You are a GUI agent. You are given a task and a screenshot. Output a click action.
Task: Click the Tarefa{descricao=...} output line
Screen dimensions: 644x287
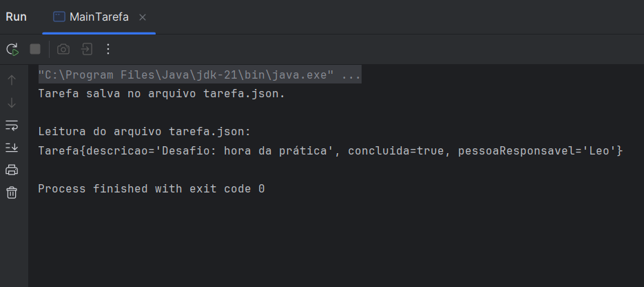(x=331, y=151)
